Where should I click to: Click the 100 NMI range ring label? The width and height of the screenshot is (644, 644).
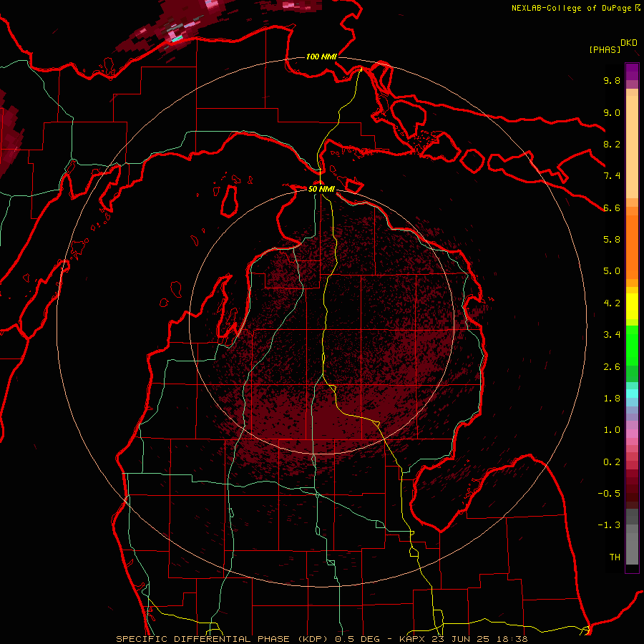(321, 57)
